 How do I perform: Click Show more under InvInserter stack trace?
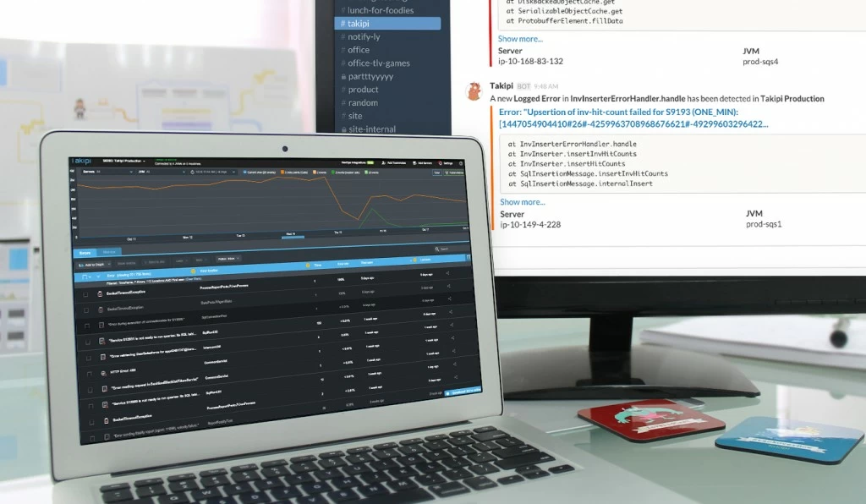click(x=523, y=202)
